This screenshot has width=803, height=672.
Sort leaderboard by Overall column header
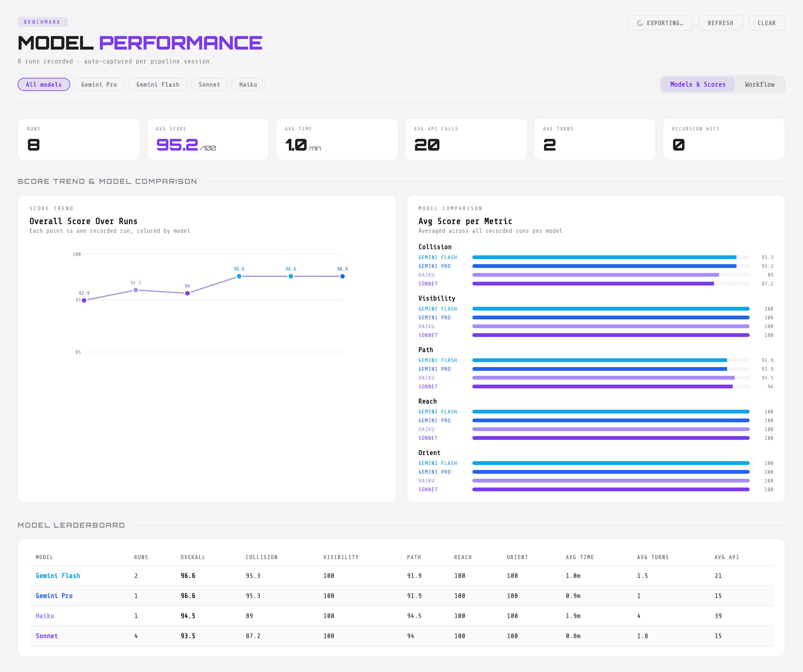pyautogui.click(x=193, y=557)
